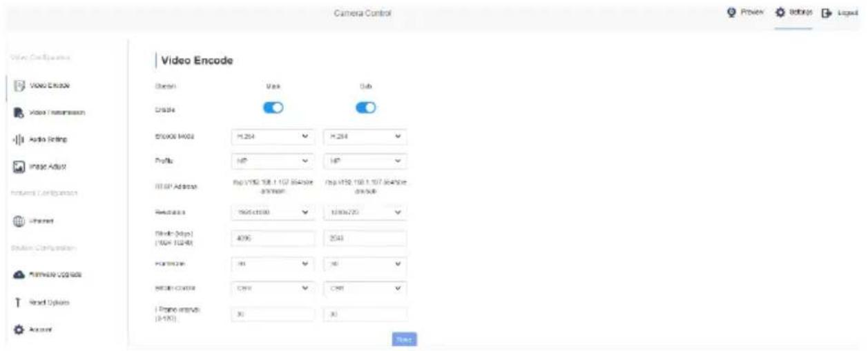Click the Sub stream RTSP address text
The height and width of the screenshot is (351, 868).
(365, 187)
